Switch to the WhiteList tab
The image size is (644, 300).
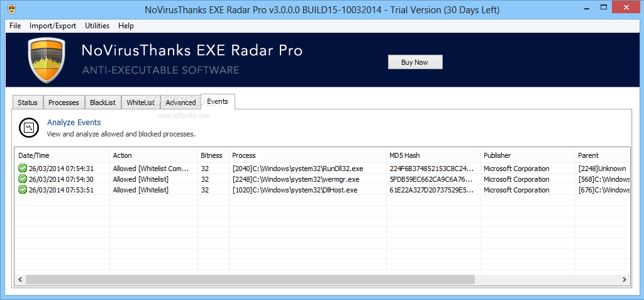141,103
